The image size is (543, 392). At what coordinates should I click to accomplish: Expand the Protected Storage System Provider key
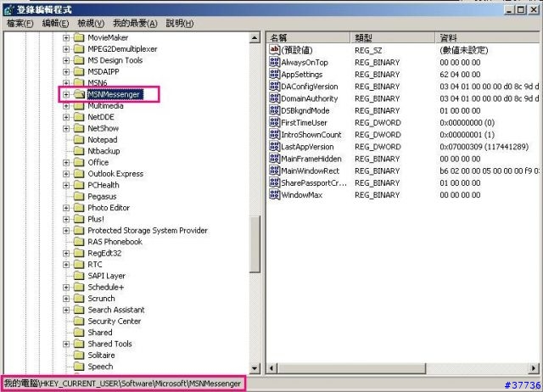[x=66, y=231]
